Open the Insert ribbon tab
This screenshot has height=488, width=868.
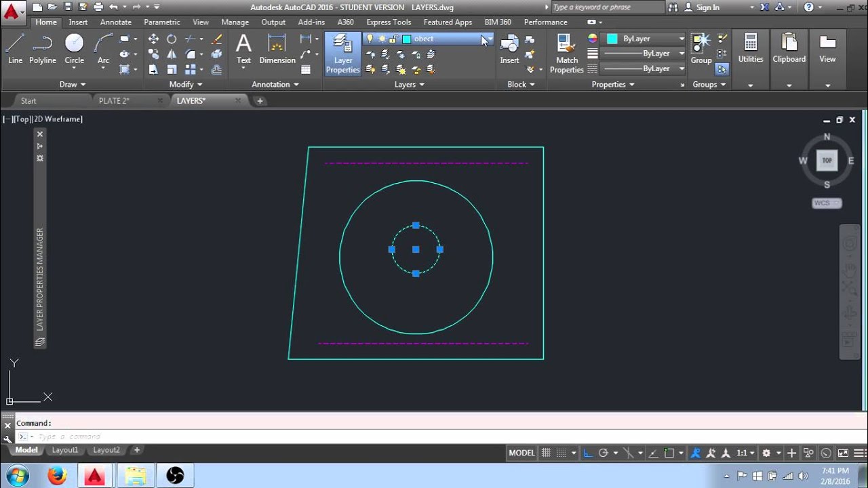click(x=78, y=22)
